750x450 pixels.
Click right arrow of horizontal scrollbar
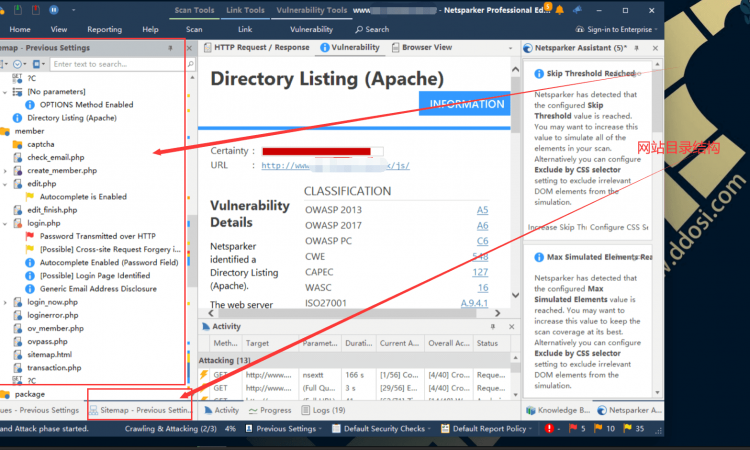[497, 313]
